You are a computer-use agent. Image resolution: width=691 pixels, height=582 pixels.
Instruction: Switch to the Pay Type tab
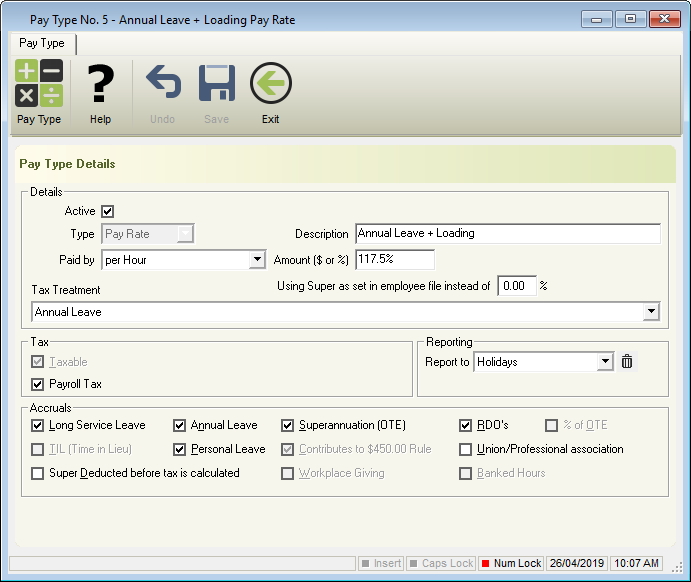tap(42, 43)
